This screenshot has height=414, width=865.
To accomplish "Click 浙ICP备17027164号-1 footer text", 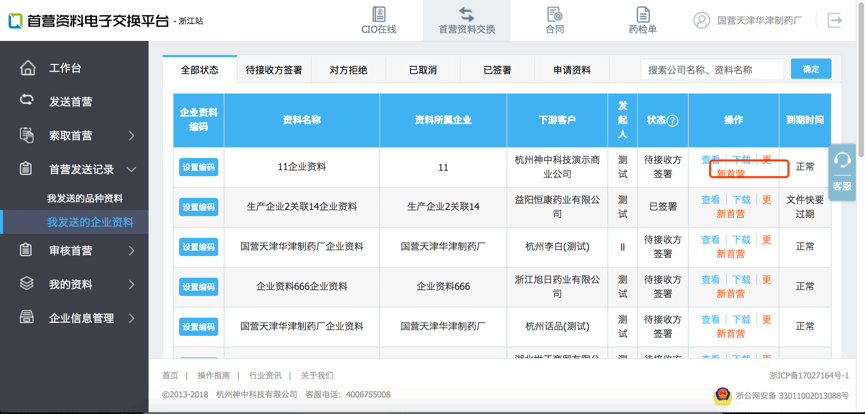I will tap(809, 375).
